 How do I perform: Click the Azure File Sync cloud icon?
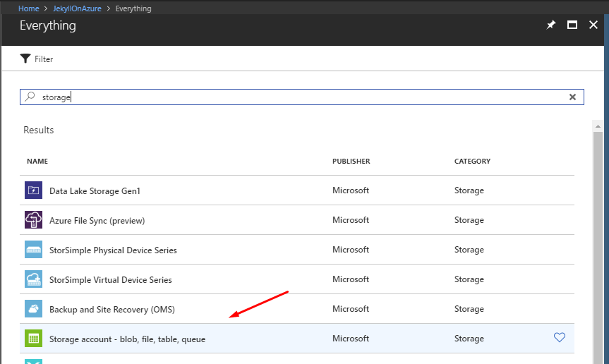[x=33, y=219]
